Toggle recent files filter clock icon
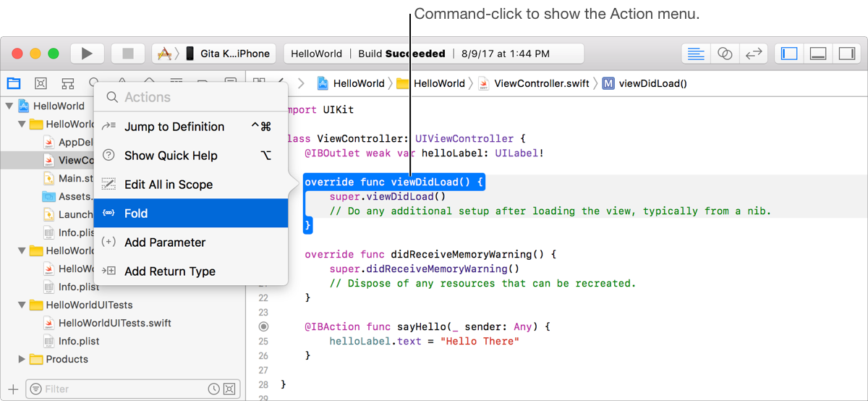 tap(214, 389)
